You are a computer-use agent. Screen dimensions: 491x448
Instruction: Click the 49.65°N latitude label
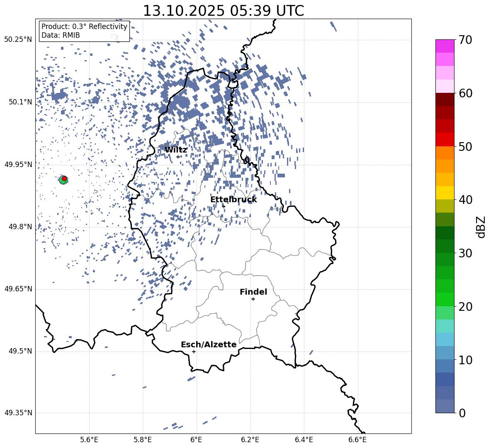[18, 289]
